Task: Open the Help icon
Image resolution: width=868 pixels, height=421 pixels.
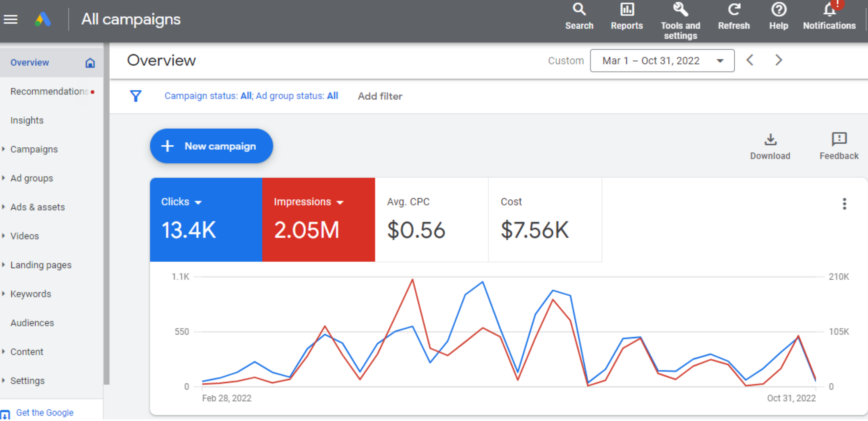Action: tap(778, 10)
